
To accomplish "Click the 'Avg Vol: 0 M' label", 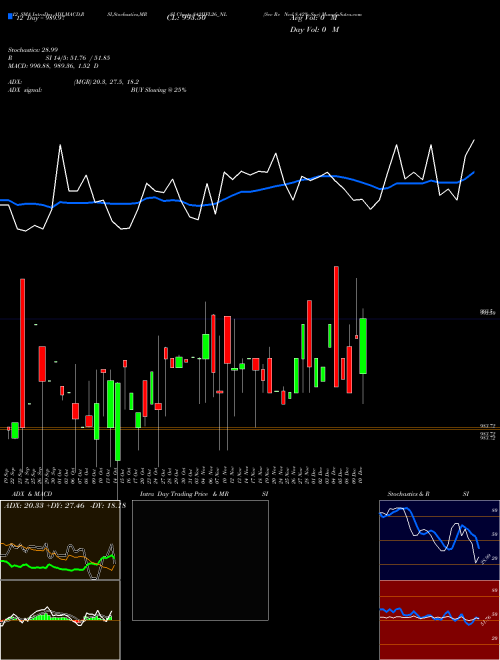I will [x=314, y=18].
